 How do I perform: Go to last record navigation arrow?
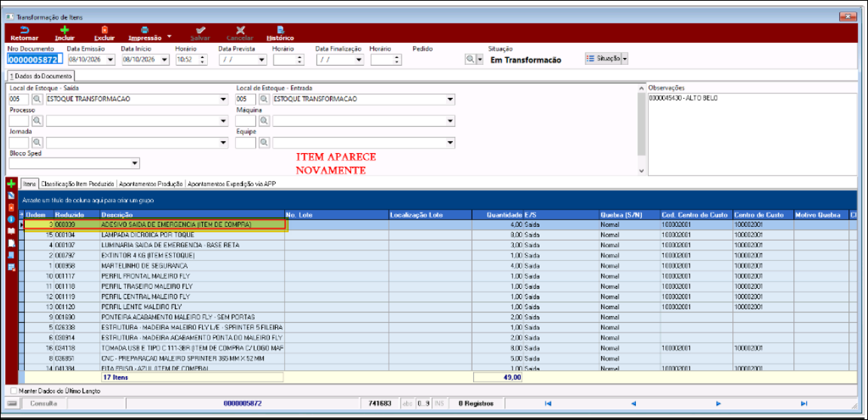804,403
